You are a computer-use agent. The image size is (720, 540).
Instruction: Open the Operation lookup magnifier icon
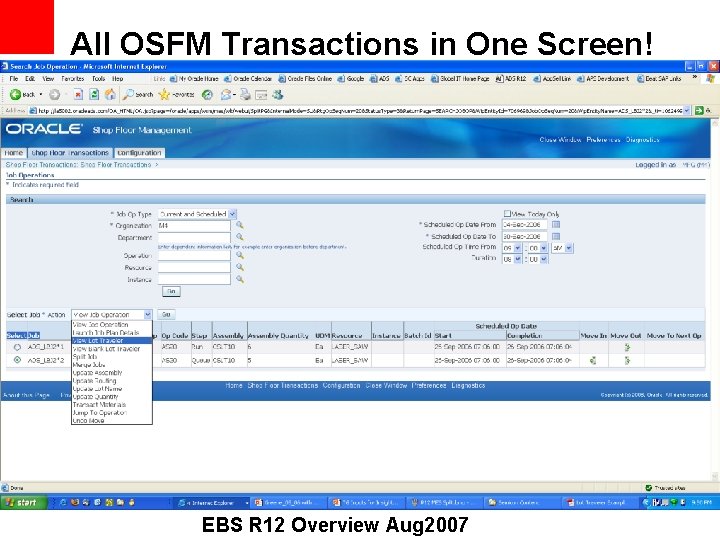(240, 255)
